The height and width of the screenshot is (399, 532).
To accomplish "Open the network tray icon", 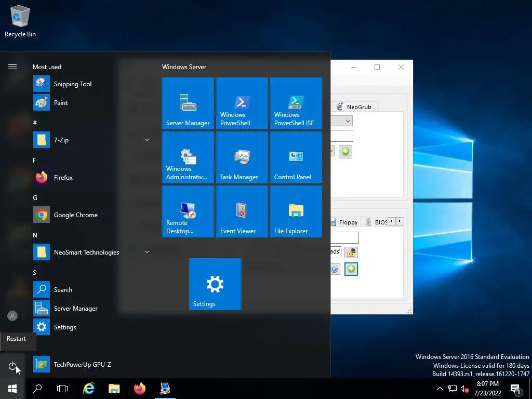I will pyautogui.click(x=453, y=389).
